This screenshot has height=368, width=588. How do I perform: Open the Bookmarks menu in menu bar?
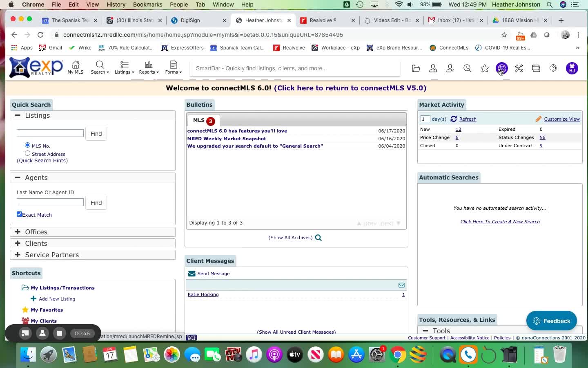coord(147,4)
